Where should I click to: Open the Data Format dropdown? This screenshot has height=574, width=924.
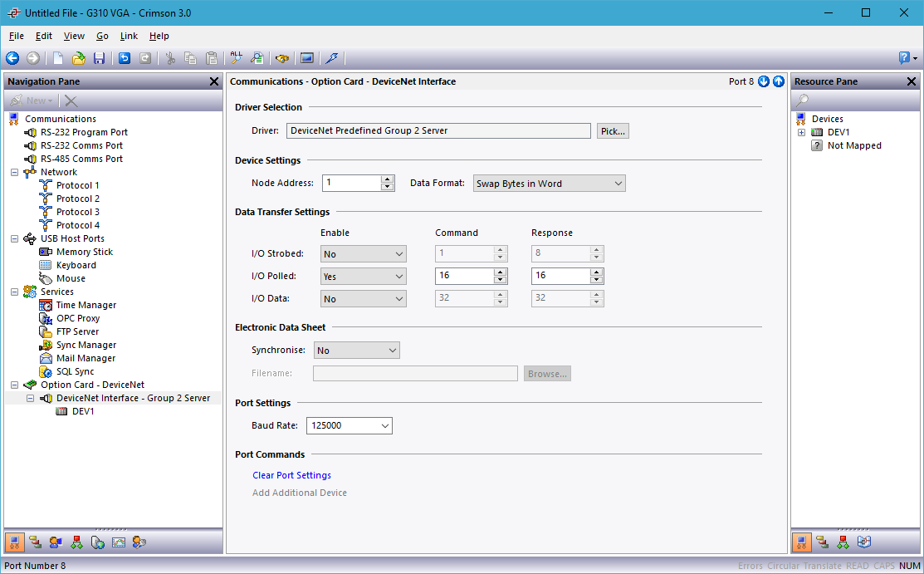[x=550, y=184]
